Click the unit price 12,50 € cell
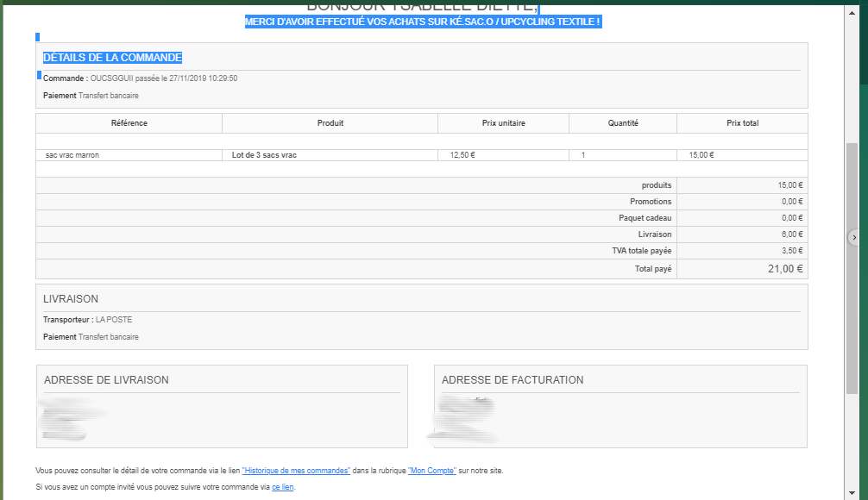868x500 pixels. pos(503,155)
